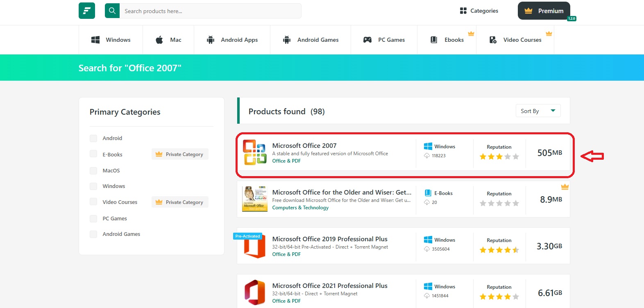The height and width of the screenshot is (308, 644).
Task: Click crown icon above Ebooks menu item
Action: [471, 34]
